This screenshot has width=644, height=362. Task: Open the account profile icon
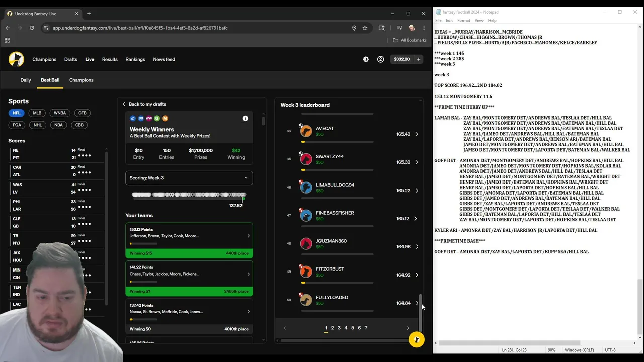click(x=380, y=59)
